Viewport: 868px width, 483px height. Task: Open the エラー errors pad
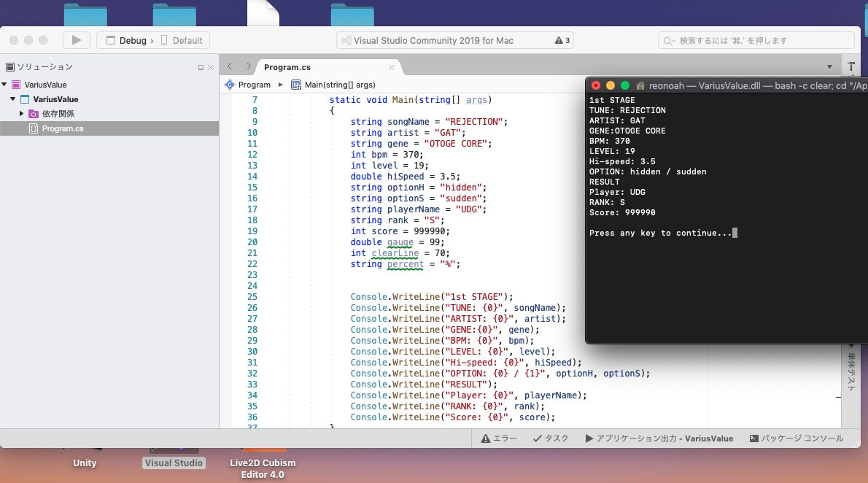(x=499, y=438)
